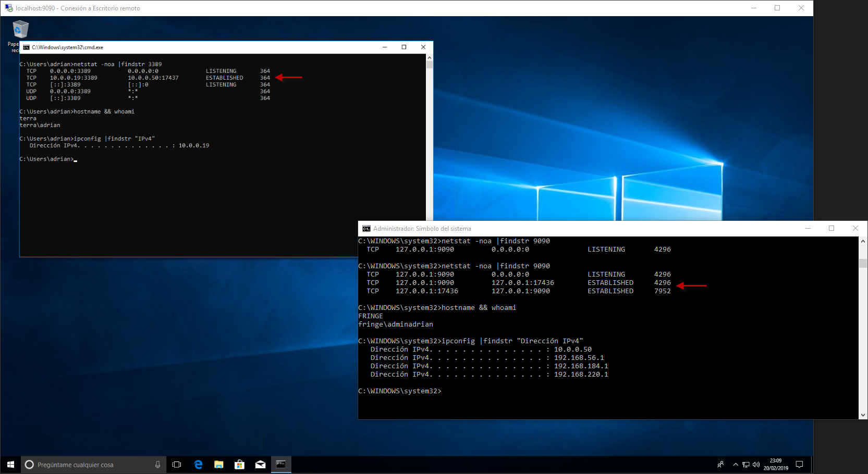
Task: Click the '10.0.0.19' IPv4 address value
Action: (194, 146)
